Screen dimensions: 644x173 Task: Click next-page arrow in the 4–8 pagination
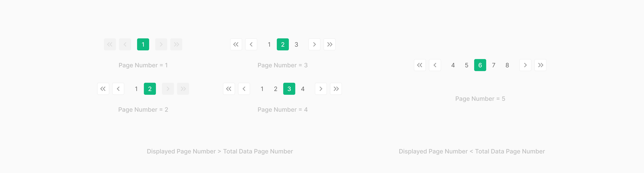[525, 65]
